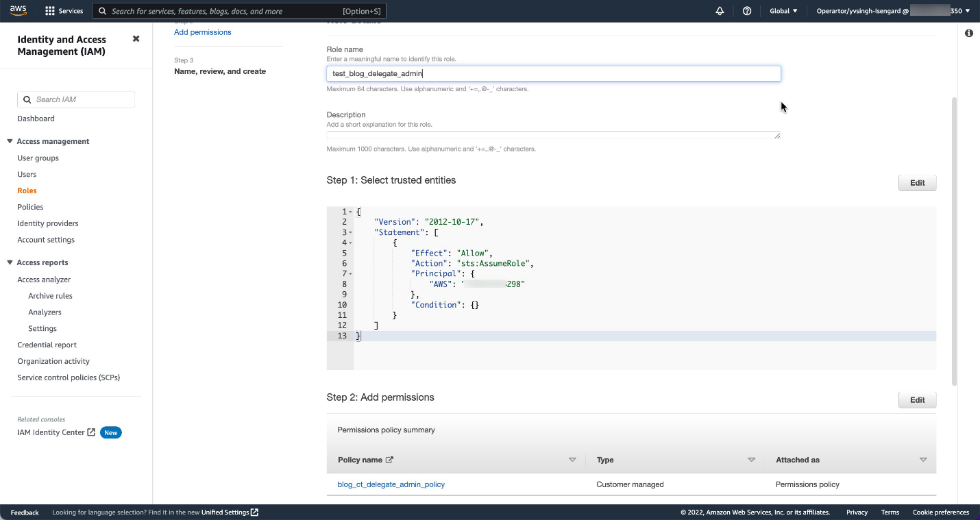Sort by the Policy name column arrow
The height and width of the screenshot is (520, 980).
click(572, 460)
